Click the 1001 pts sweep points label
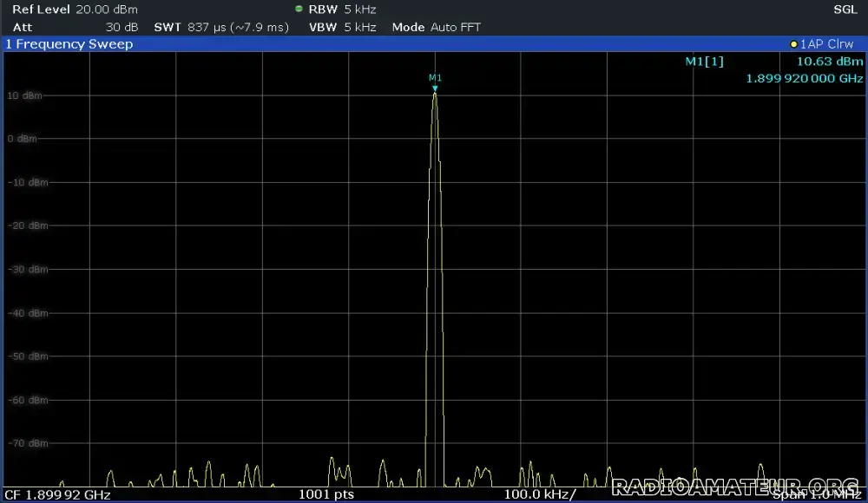This screenshot has width=868, height=503. click(x=326, y=494)
